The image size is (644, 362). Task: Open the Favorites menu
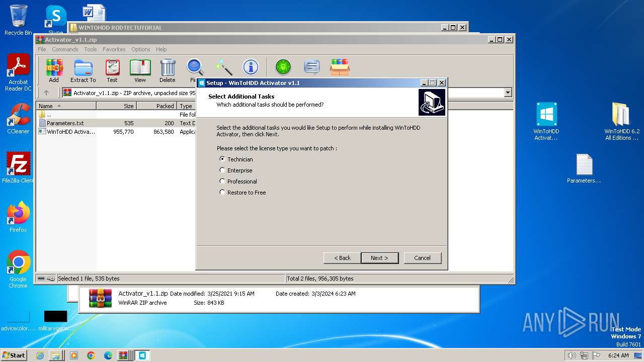[114, 49]
